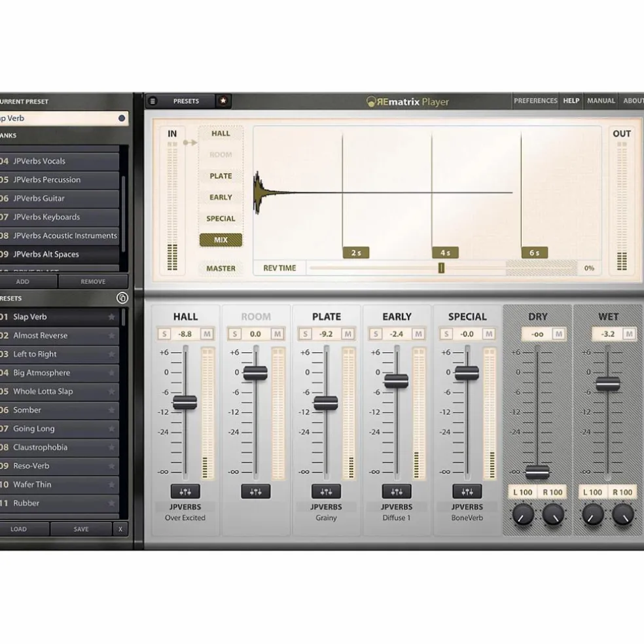
Task: Select the JPVerbs Vocals bank
Action: 60,161
